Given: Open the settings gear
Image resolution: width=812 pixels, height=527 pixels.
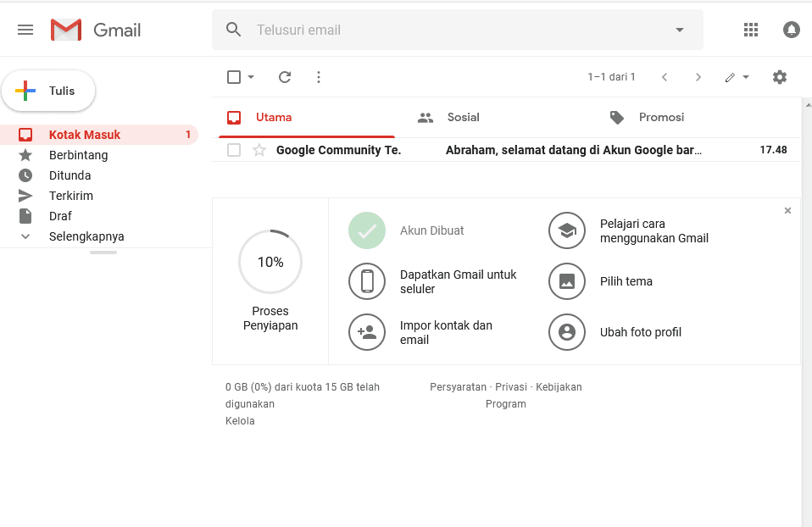Looking at the screenshot, I should [780, 77].
